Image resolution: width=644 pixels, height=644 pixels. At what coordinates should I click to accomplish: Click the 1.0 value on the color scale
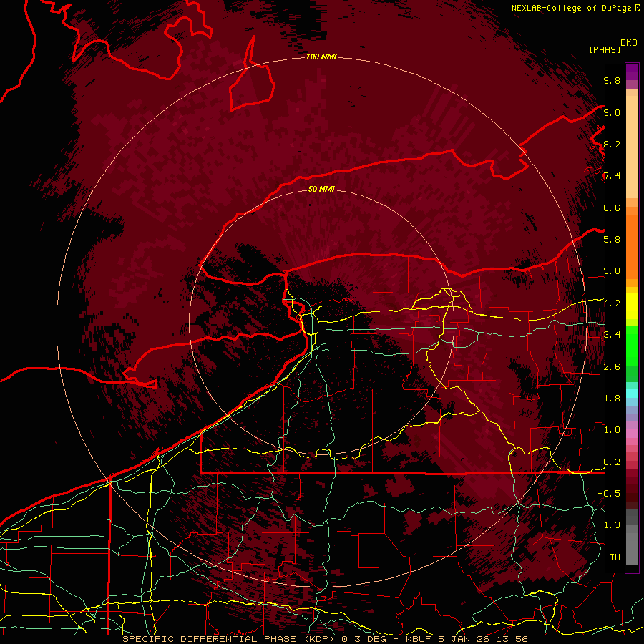[x=612, y=430]
